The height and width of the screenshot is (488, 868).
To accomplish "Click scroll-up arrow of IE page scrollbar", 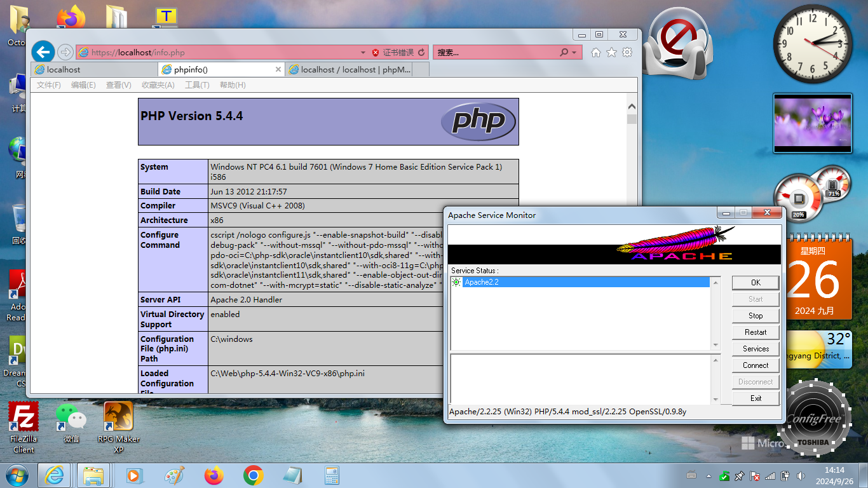I will [632, 107].
